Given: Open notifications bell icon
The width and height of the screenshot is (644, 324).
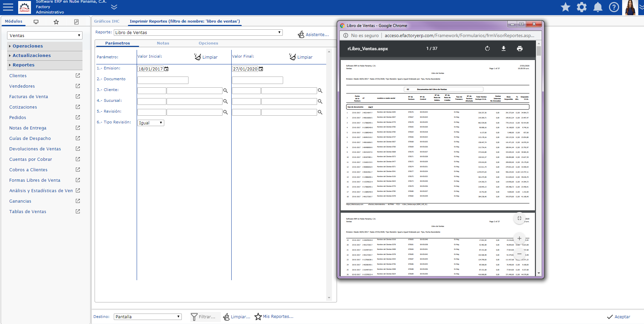Looking at the screenshot, I should (x=598, y=7).
